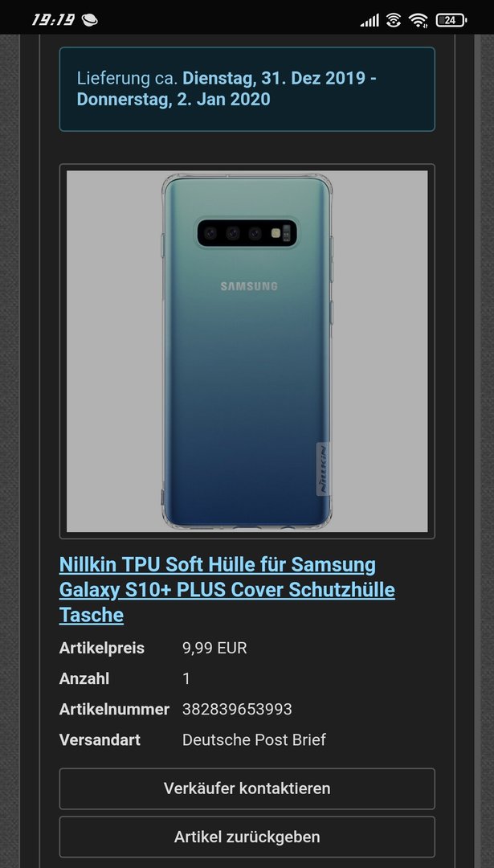This screenshot has height=868, width=494.
Task: Tap the Wi-Fi hotspot icon beside signal bars
Action: pyautogui.click(x=394, y=20)
